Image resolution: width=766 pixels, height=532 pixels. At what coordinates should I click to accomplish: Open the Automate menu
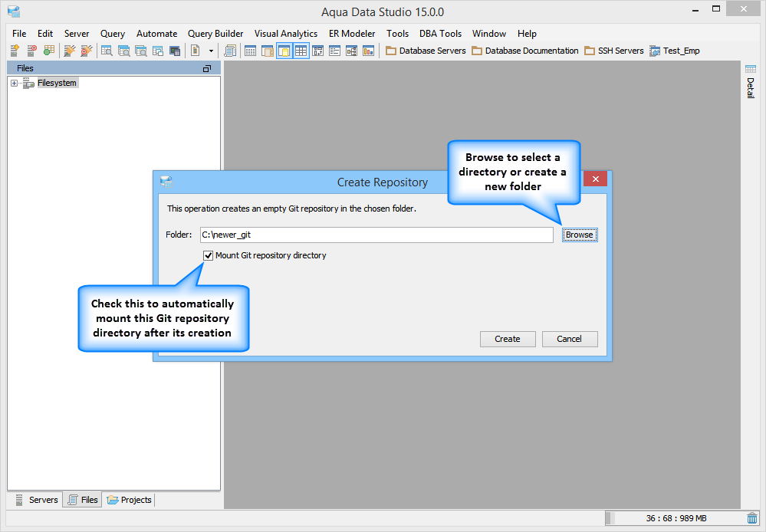(x=157, y=34)
